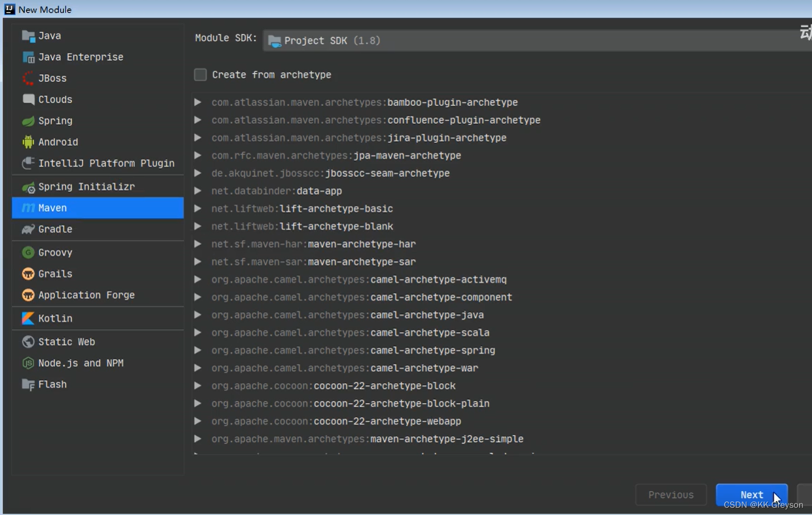Click the Static Web globe icon
The image size is (812, 515).
click(x=28, y=342)
